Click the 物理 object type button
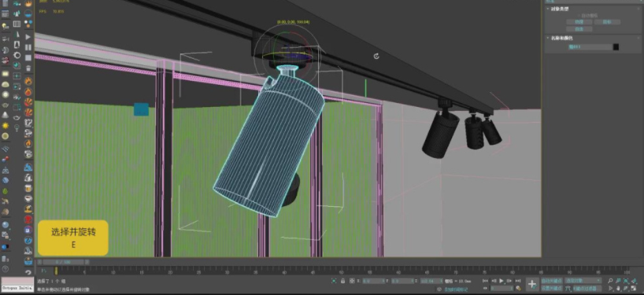Image resolution: width=644 pixels, height=295 pixels. pyautogui.click(x=579, y=22)
